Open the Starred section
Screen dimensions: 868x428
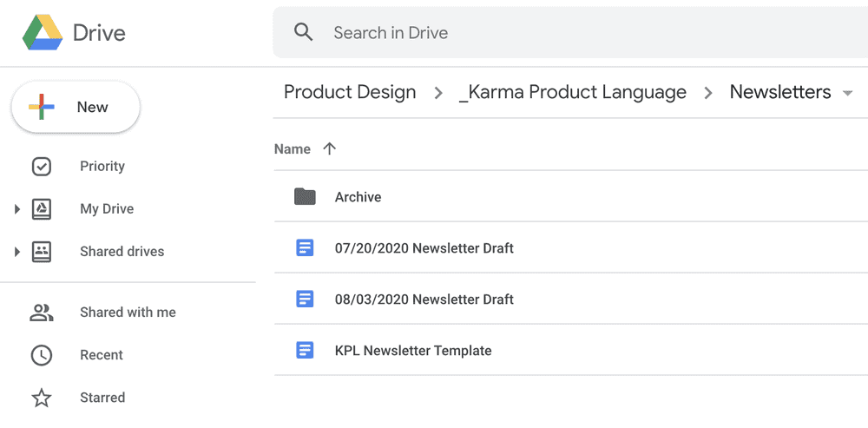pyautogui.click(x=102, y=398)
